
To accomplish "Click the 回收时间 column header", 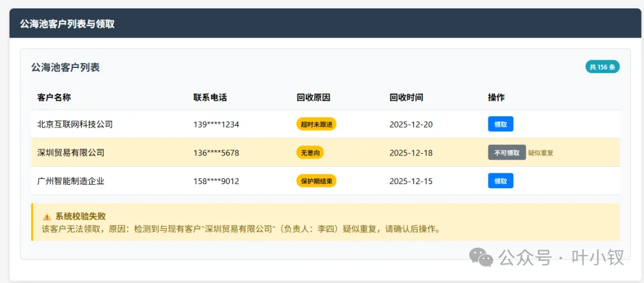I will coord(406,98).
